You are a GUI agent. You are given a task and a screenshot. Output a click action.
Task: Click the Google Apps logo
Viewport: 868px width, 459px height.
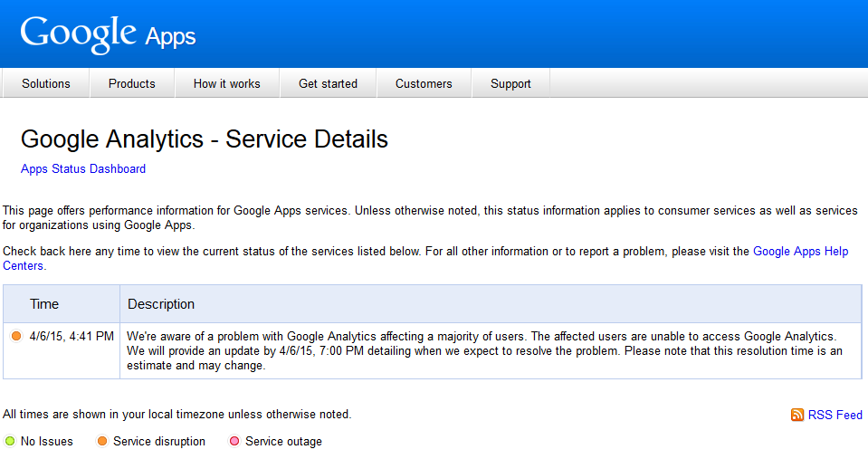[x=108, y=34]
